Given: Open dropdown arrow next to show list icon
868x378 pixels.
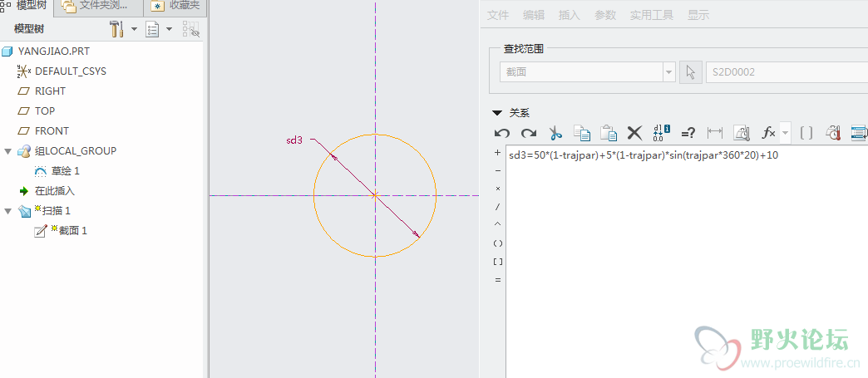Looking at the screenshot, I should 170,29.
